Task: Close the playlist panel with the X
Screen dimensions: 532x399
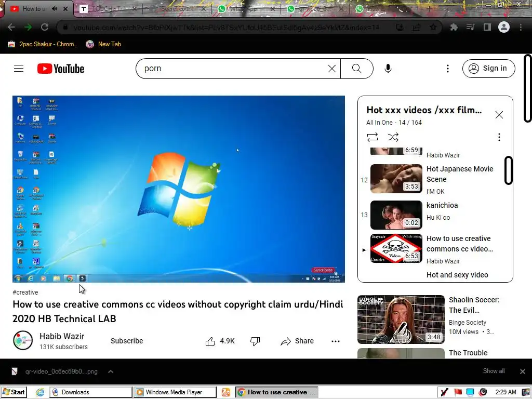Action: (x=499, y=115)
